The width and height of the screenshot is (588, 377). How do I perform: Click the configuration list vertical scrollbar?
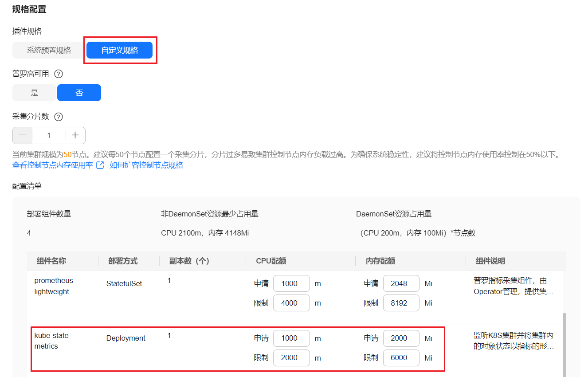click(564, 344)
